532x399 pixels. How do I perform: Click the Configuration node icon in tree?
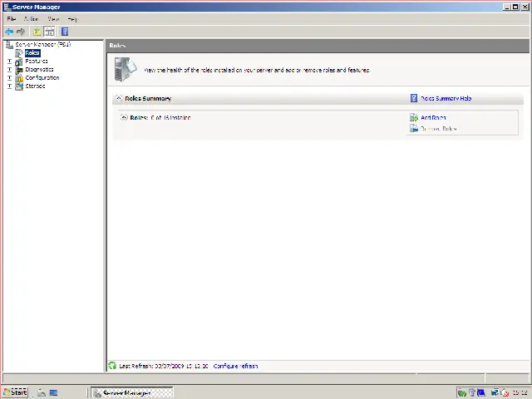click(19, 78)
